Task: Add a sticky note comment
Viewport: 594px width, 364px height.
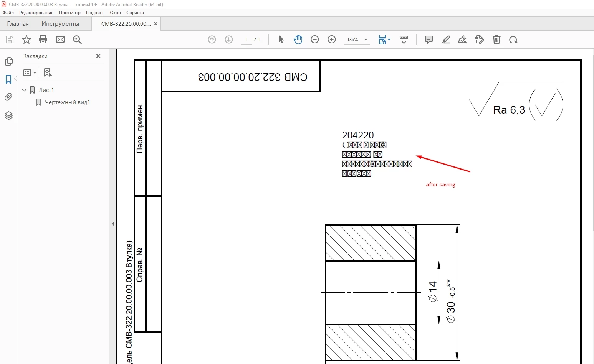Action: (x=429, y=40)
